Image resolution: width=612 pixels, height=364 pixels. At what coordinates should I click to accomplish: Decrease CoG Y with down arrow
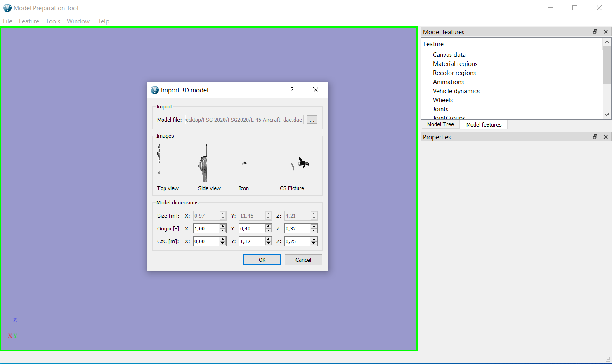[269, 244]
